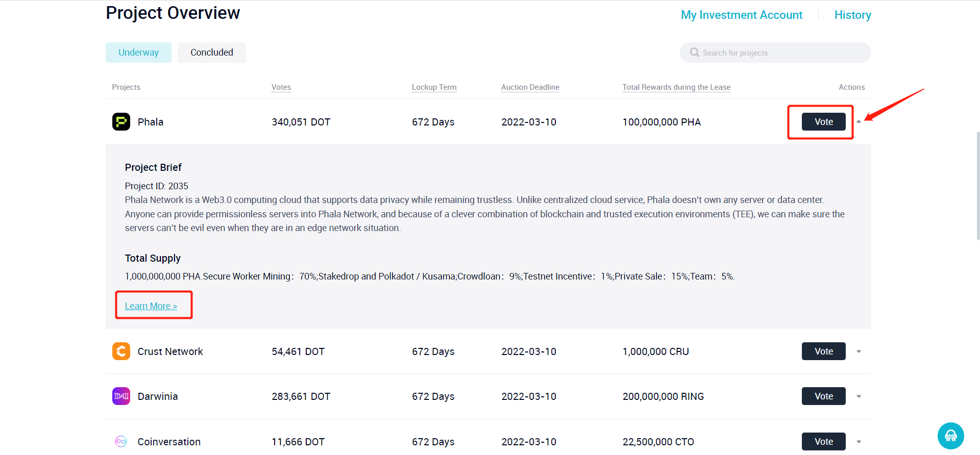Click the Projects column header
This screenshot has width=980, height=455.
coord(126,87)
